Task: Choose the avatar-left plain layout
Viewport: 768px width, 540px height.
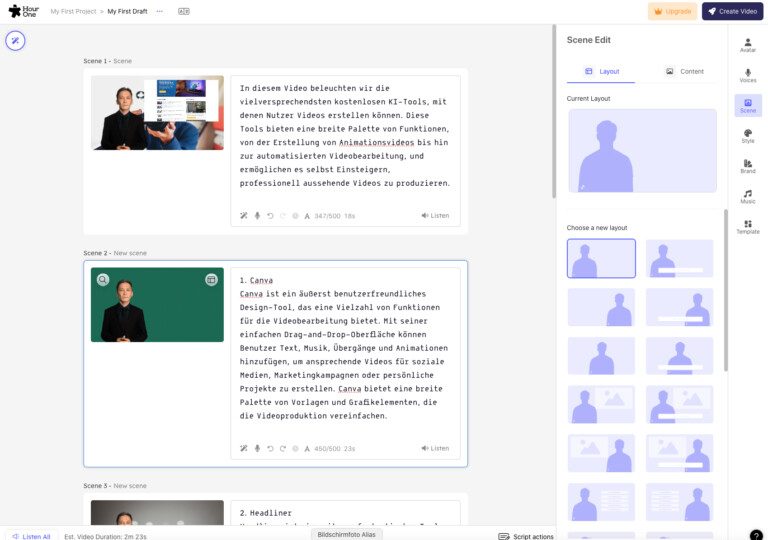Action: click(x=601, y=258)
